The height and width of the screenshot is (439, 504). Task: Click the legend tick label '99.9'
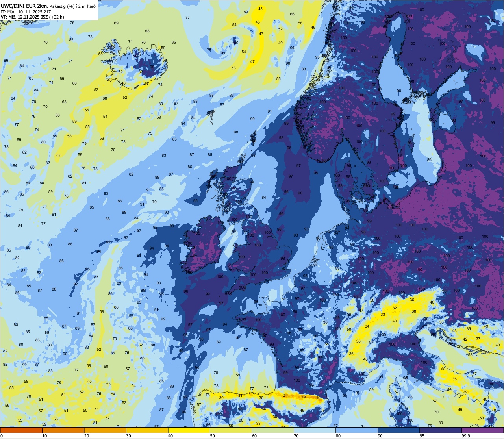466,436
